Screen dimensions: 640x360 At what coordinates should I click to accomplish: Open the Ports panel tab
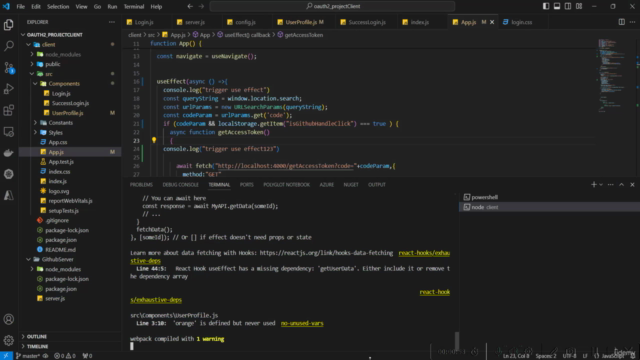247,184
